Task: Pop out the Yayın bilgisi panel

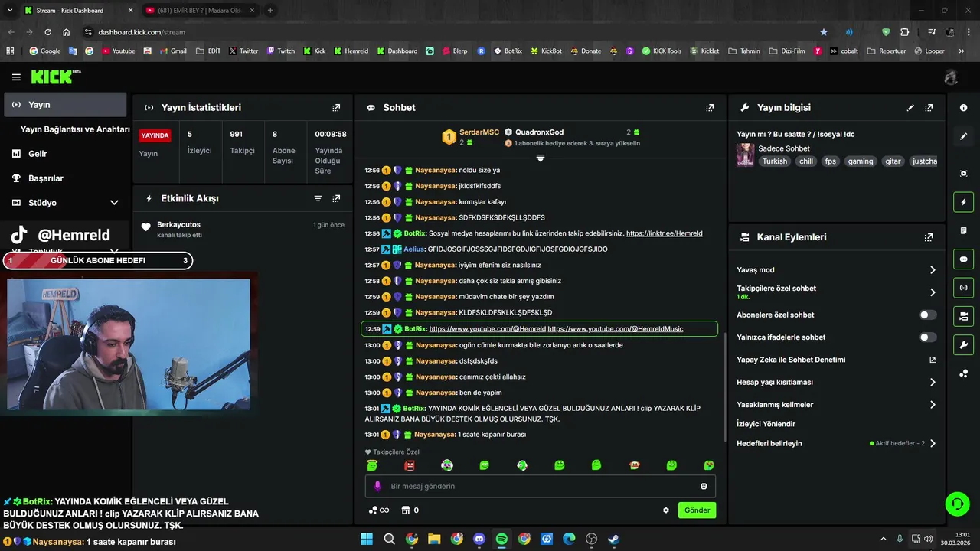Action: point(929,108)
